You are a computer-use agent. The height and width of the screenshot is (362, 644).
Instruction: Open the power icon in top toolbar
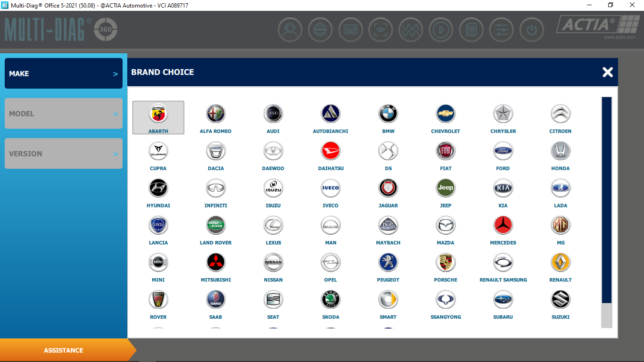point(532,30)
